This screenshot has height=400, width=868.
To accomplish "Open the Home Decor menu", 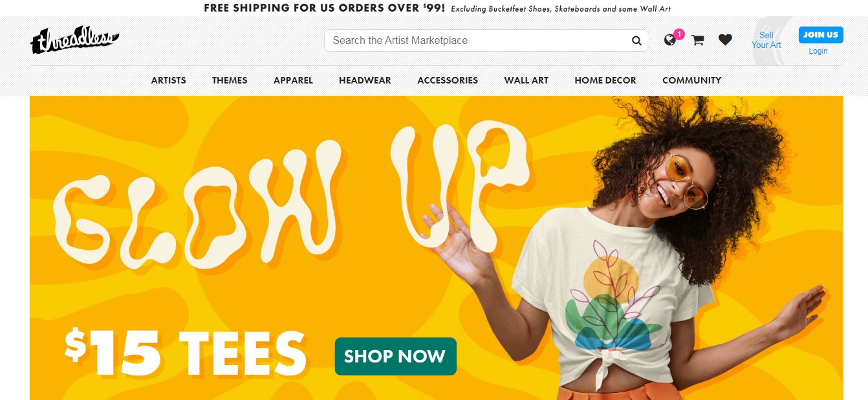I will click(605, 80).
